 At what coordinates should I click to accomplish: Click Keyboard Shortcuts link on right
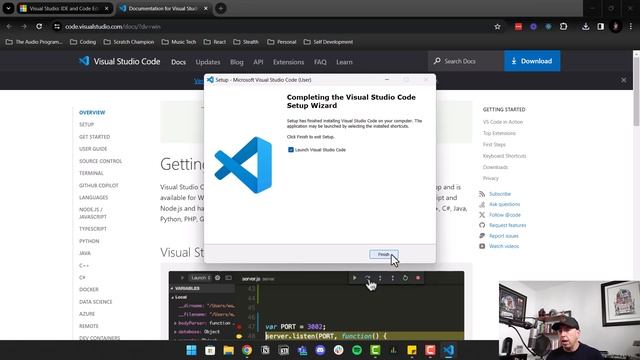(504, 156)
